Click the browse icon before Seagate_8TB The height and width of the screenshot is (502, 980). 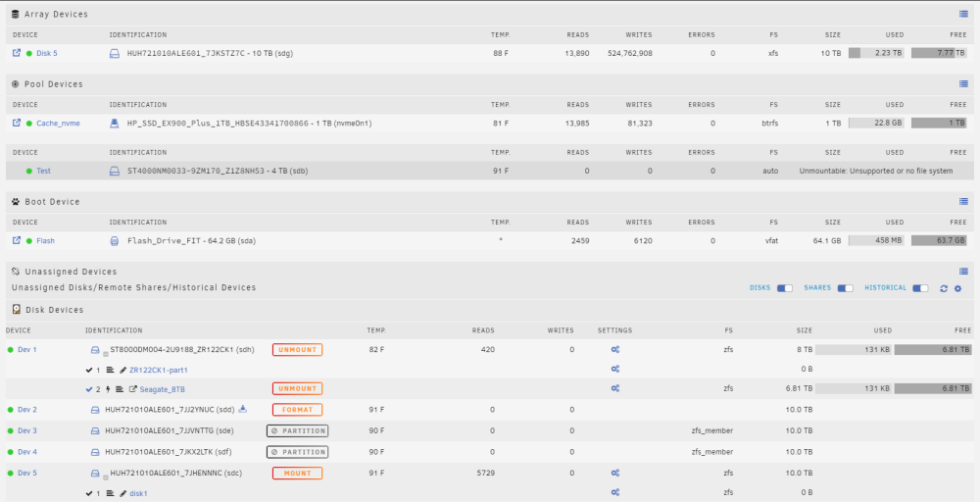[x=133, y=389]
